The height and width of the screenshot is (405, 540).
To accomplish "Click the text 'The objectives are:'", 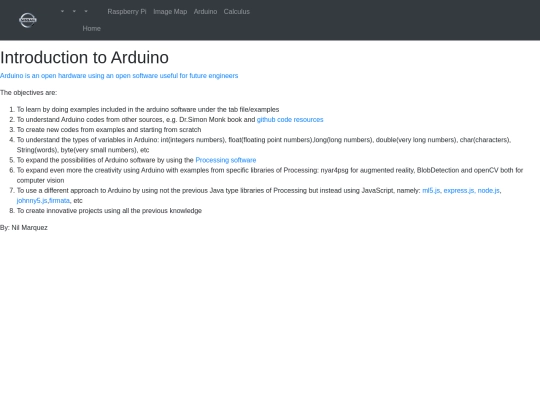I will coord(29,93).
